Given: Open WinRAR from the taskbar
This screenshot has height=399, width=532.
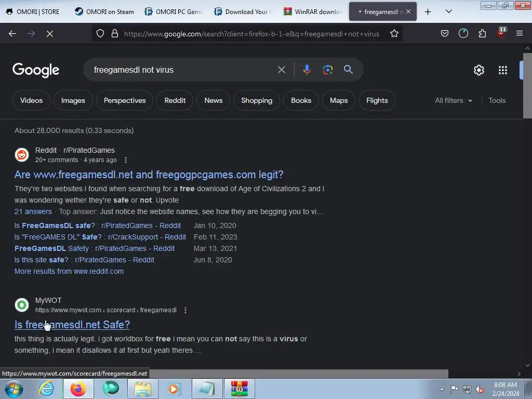Looking at the screenshot, I should point(240,389).
